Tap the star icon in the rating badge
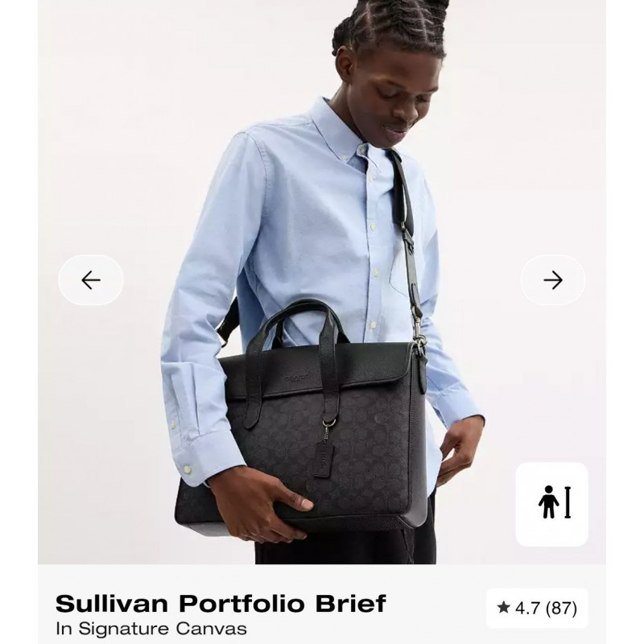 click(504, 608)
